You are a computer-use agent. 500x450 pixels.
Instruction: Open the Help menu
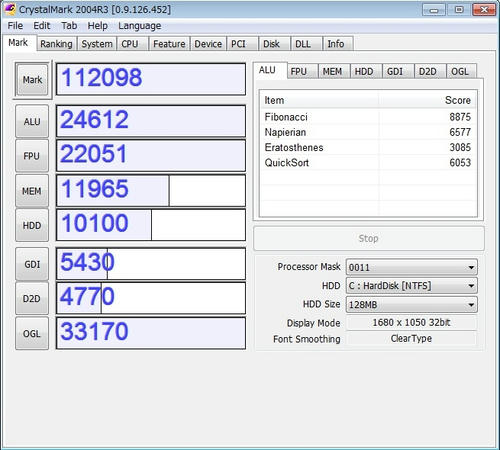click(x=98, y=26)
